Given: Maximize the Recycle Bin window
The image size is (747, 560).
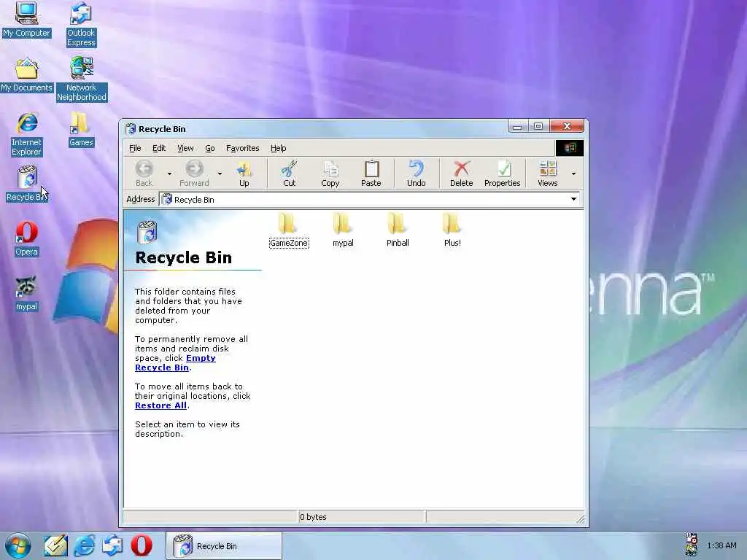Looking at the screenshot, I should click(x=538, y=126).
